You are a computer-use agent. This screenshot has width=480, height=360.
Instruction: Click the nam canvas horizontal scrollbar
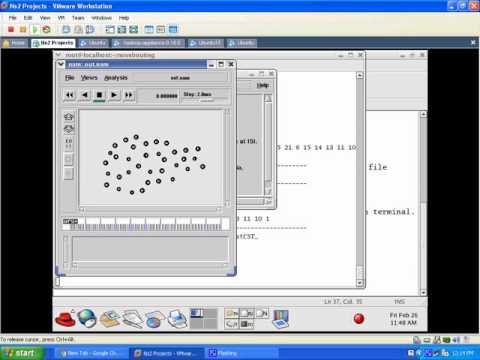[x=150, y=210]
